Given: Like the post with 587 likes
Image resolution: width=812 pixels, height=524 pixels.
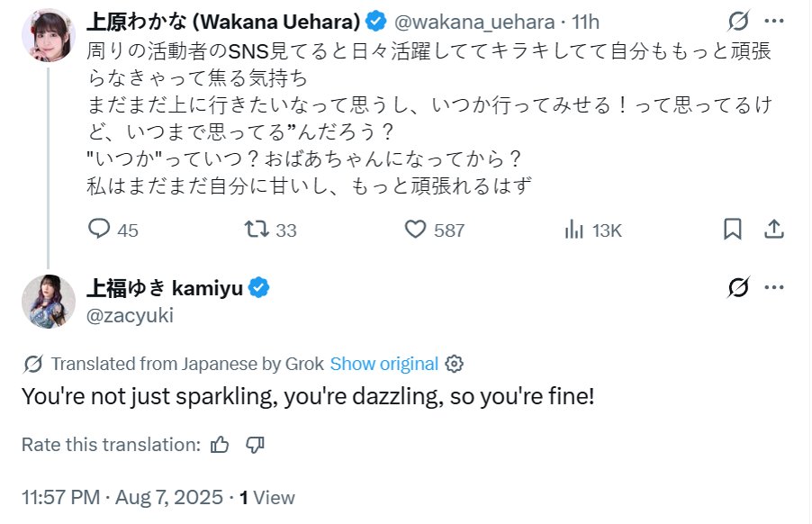Looking at the screenshot, I should coord(415,230).
